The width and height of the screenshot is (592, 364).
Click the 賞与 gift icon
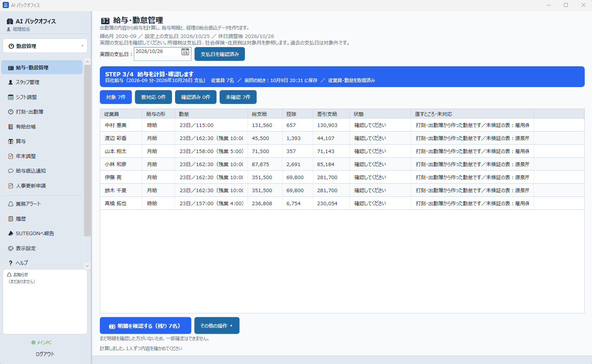pyautogui.click(x=11, y=142)
